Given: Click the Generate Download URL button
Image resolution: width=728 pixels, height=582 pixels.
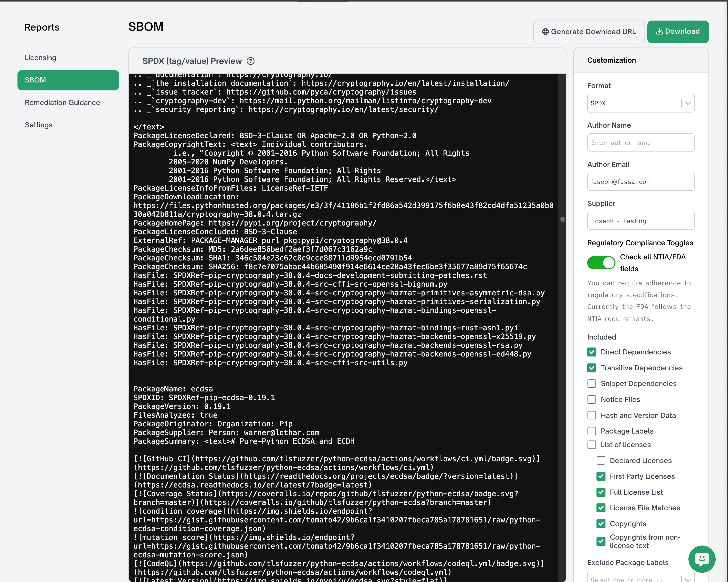Looking at the screenshot, I should pyautogui.click(x=589, y=32).
